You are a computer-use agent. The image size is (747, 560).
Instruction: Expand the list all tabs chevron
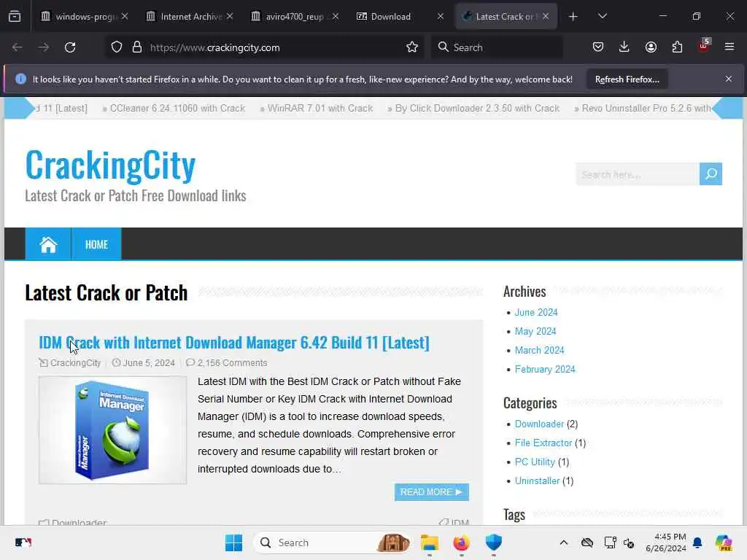[x=602, y=17]
